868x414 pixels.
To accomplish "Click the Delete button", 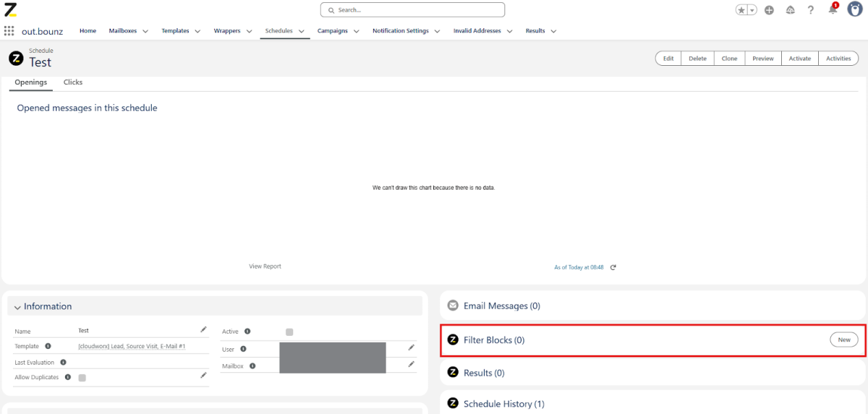I will pyautogui.click(x=697, y=59).
